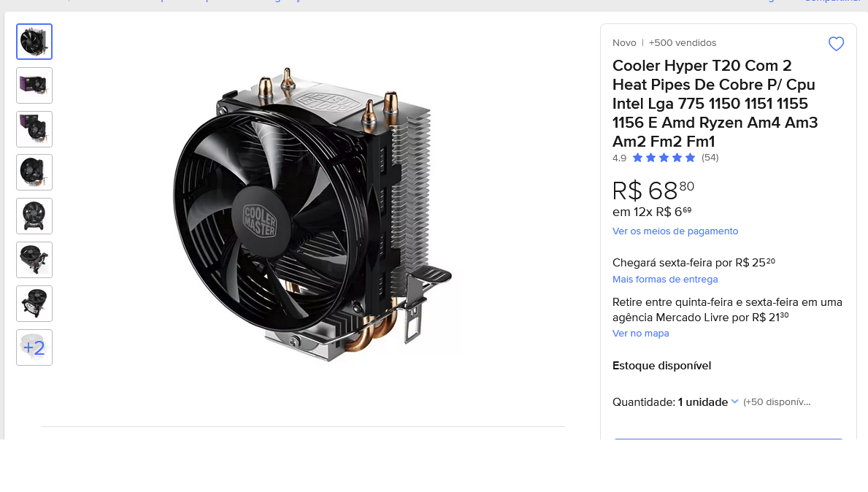
Task: Click the five star rating
Action: point(664,158)
